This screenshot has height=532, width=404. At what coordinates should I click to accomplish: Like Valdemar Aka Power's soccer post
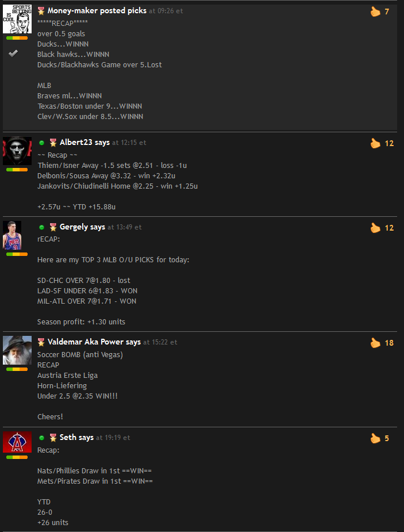click(x=375, y=343)
